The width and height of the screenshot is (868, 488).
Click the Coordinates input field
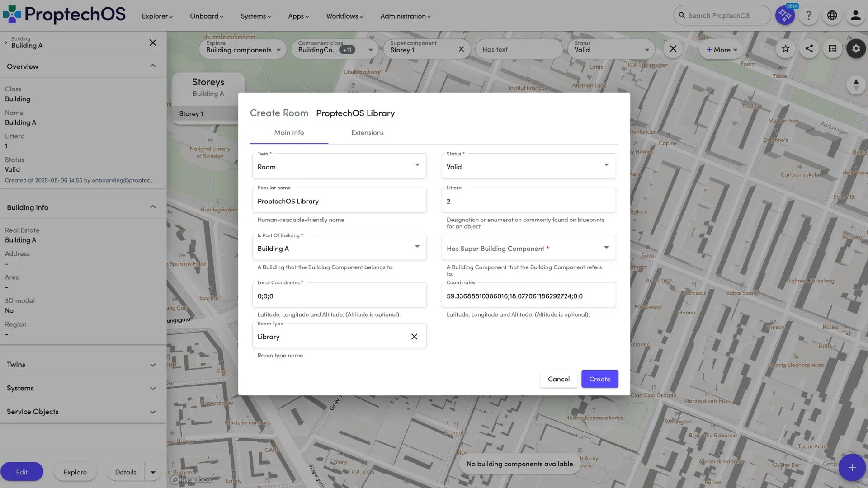tap(528, 296)
